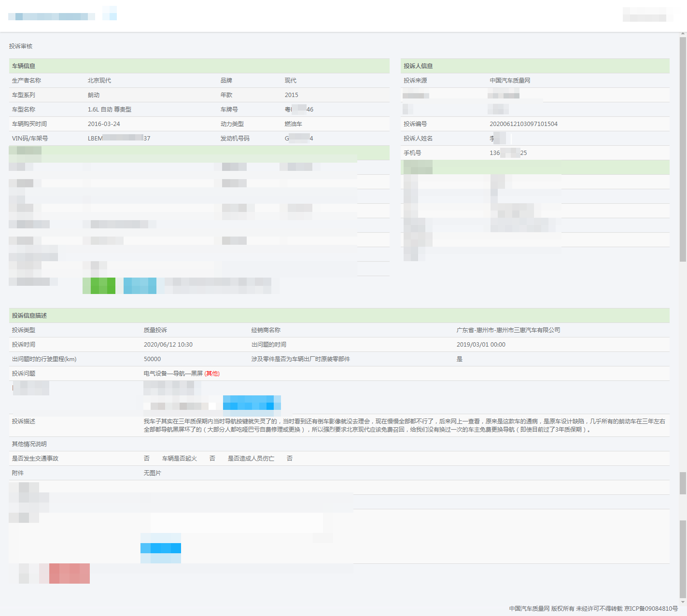This screenshot has height=616, width=687.
Task: Click the 出问题时的行驶里程(km) label
Action: [44, 359]
